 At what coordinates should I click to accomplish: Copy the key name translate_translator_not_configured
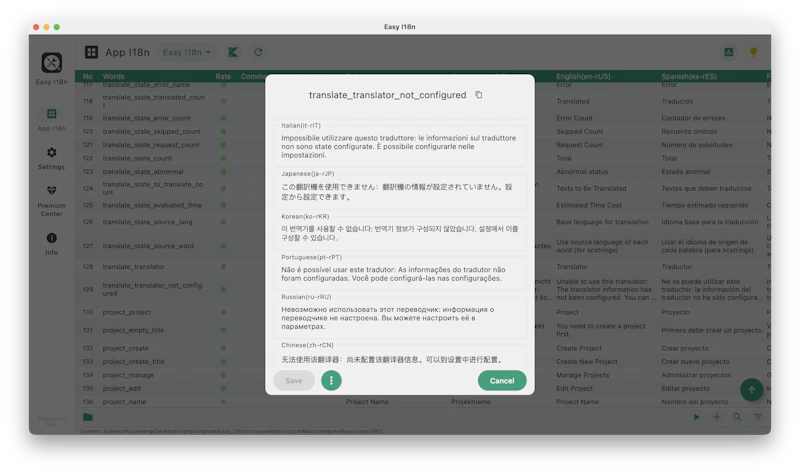pos(479,95)
